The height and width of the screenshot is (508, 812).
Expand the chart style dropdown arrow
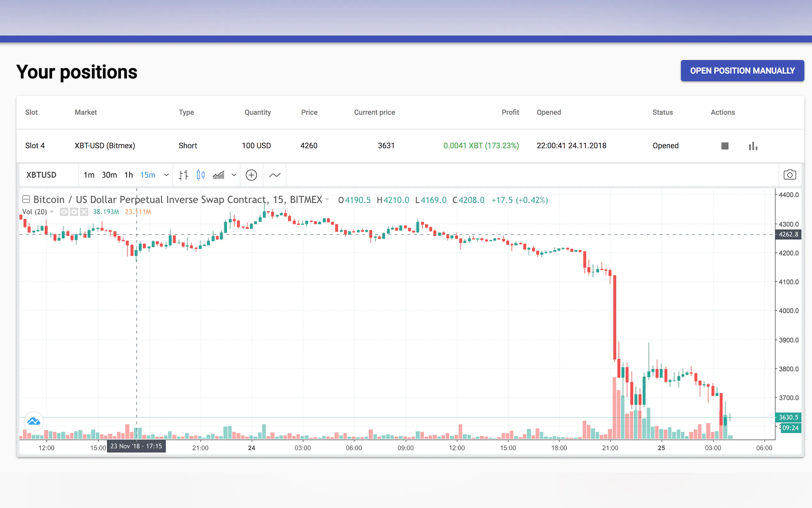coord(234,175)
